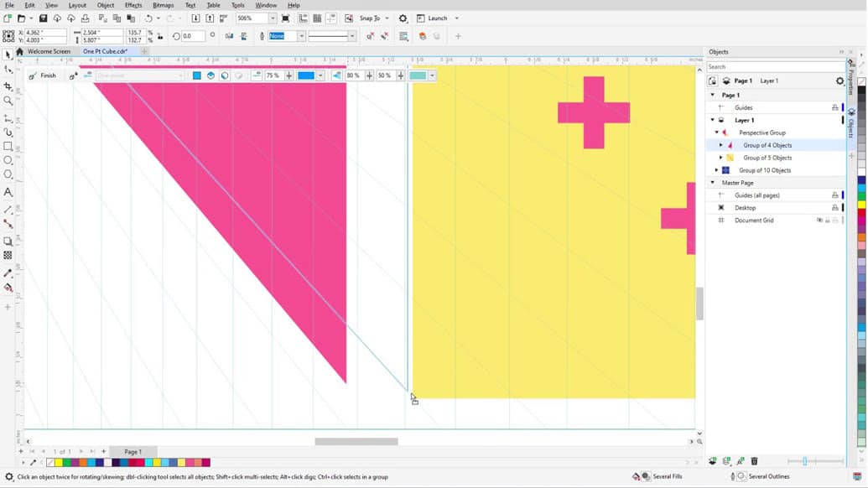
Task: Open the Launch button menu
Action: (x=438, y=18)
